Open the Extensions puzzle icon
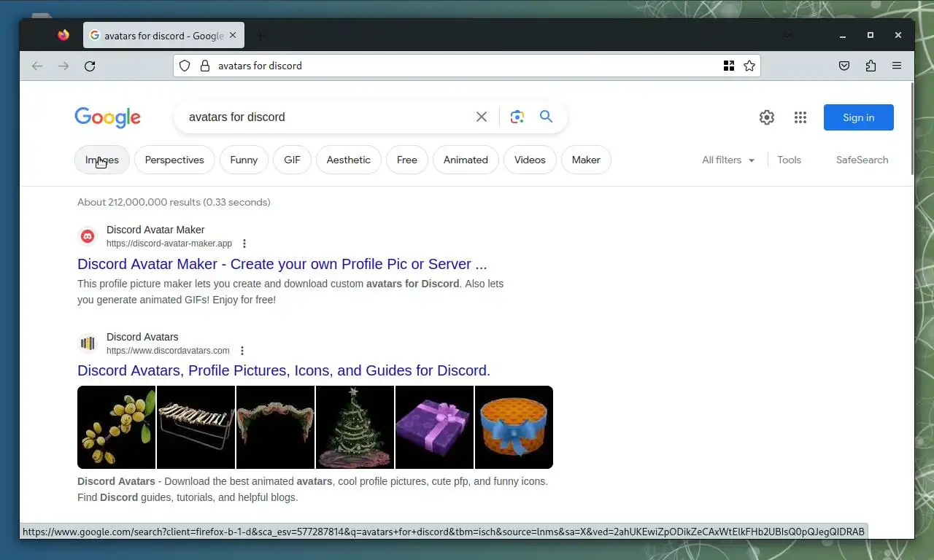 [871, 66]
